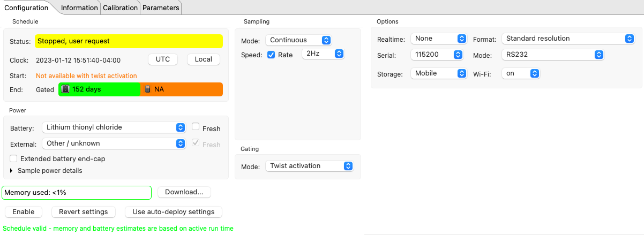The image size is (644, 235).
Task: Switch to the Calibration tab
Action: tap(120, 7)
